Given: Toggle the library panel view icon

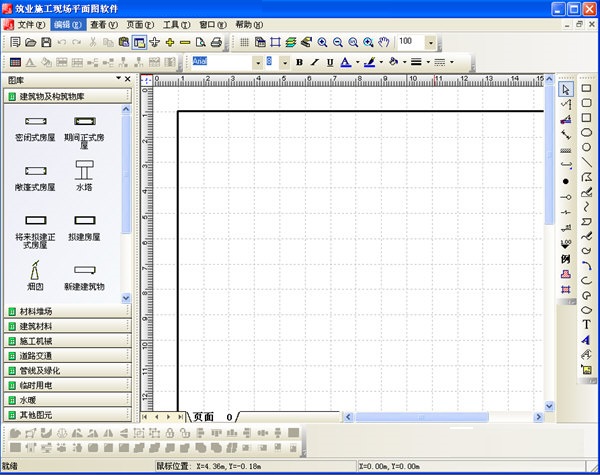Looking at the screenshot, I should pos(139,42).
